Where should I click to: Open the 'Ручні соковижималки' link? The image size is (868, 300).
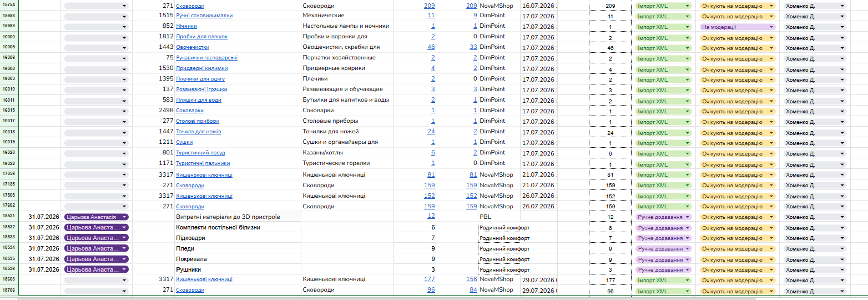204,16
